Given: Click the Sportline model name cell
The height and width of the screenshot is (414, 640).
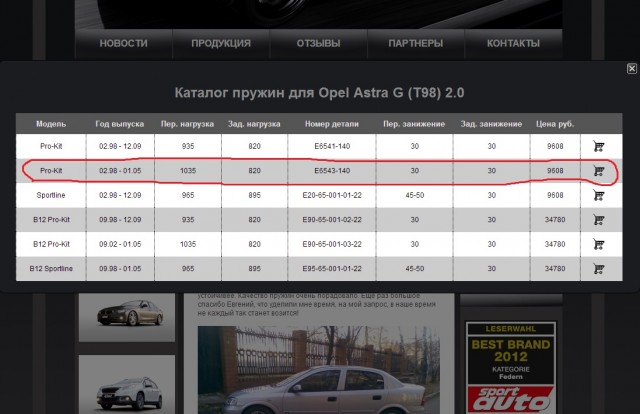Looking at the screenshot, I should pos(50,196).
